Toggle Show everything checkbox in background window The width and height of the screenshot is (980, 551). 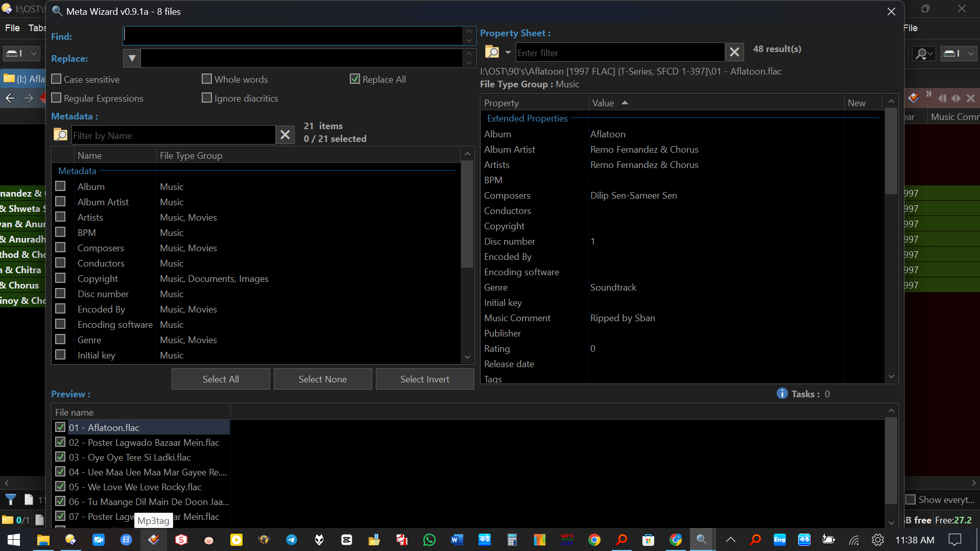point(911,499)
